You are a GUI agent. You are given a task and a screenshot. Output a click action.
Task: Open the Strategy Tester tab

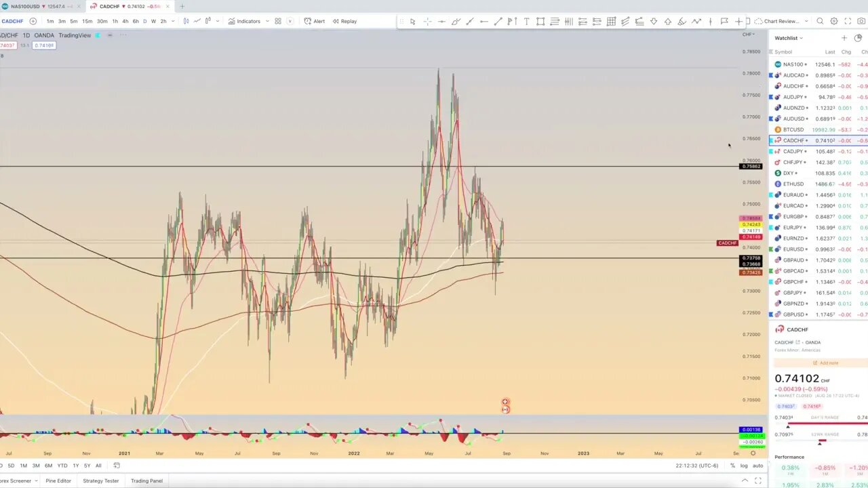(100, 481)
